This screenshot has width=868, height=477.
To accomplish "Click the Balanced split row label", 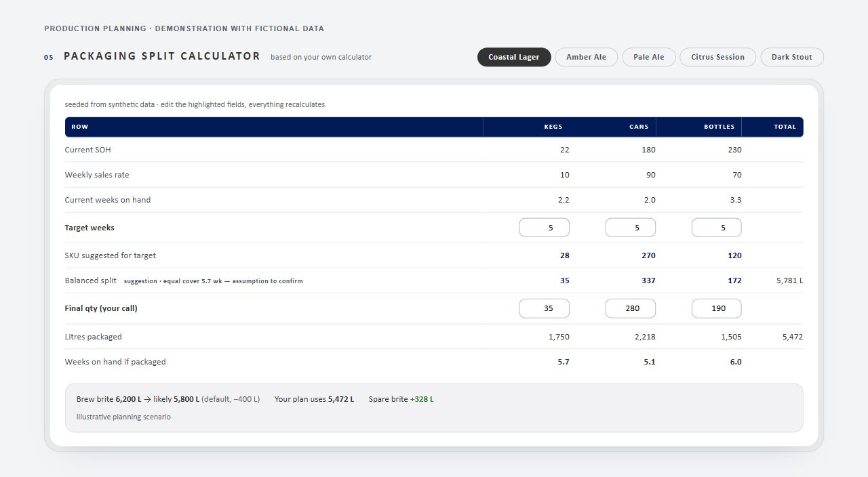I will coord(91,281).
